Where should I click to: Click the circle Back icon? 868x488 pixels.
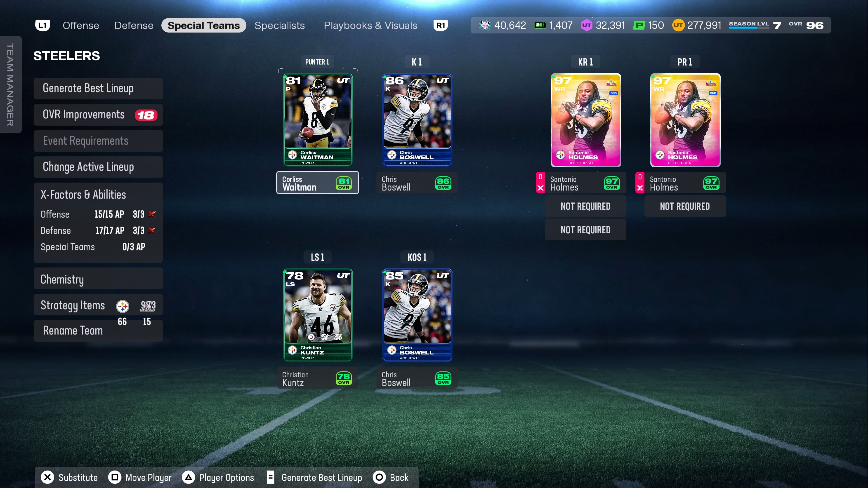tap(379, 477)
